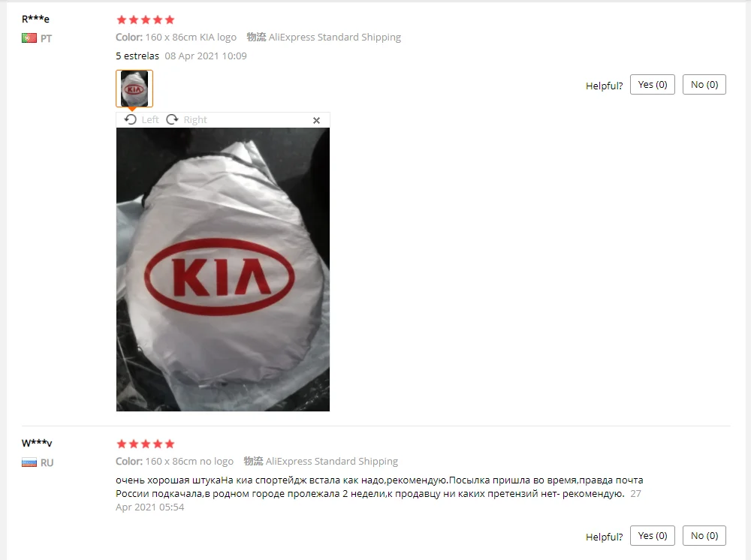Click the five-star rating of R***e
Screen dimensions: 751x560
pos(146,20)
